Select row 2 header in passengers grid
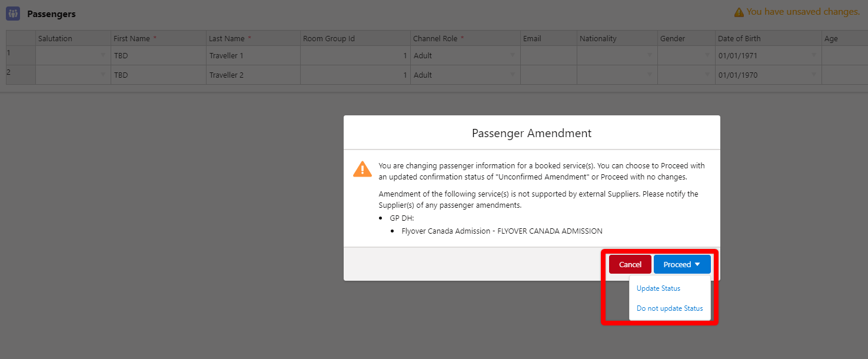The image size is (868, 359). point(21,75)
